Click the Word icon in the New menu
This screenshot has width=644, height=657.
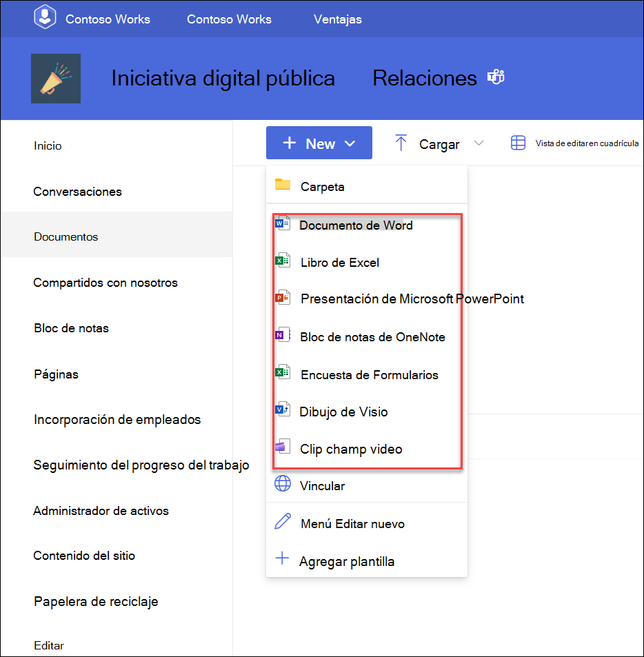click(283, 223)
